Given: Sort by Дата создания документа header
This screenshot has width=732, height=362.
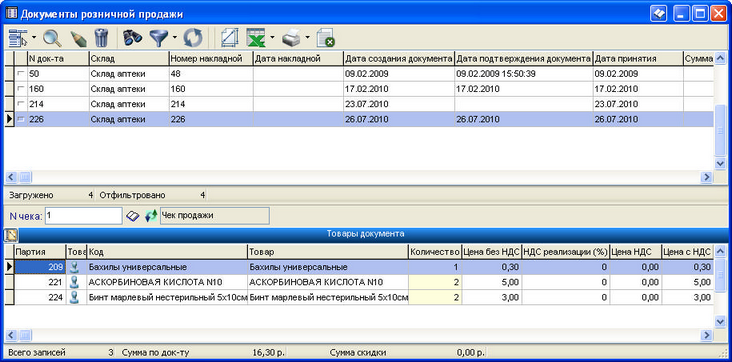Looking at the screenshot, I should click(x=399, y=58).
